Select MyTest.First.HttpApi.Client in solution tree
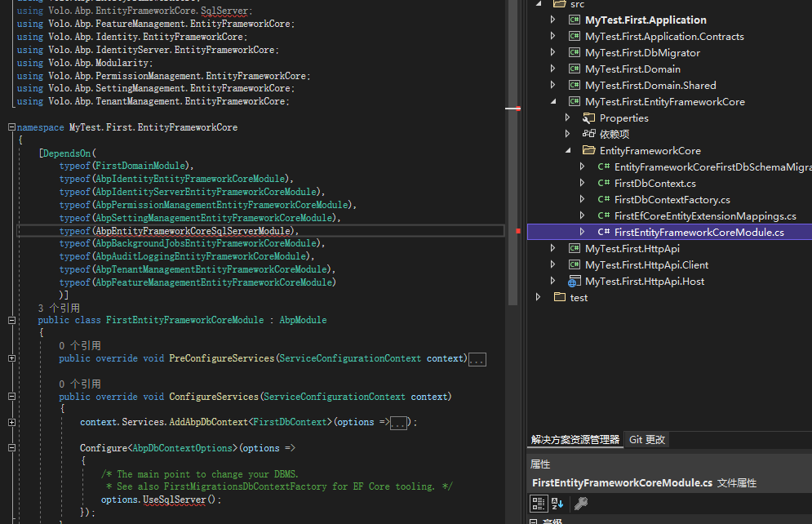 pos(646,264)
